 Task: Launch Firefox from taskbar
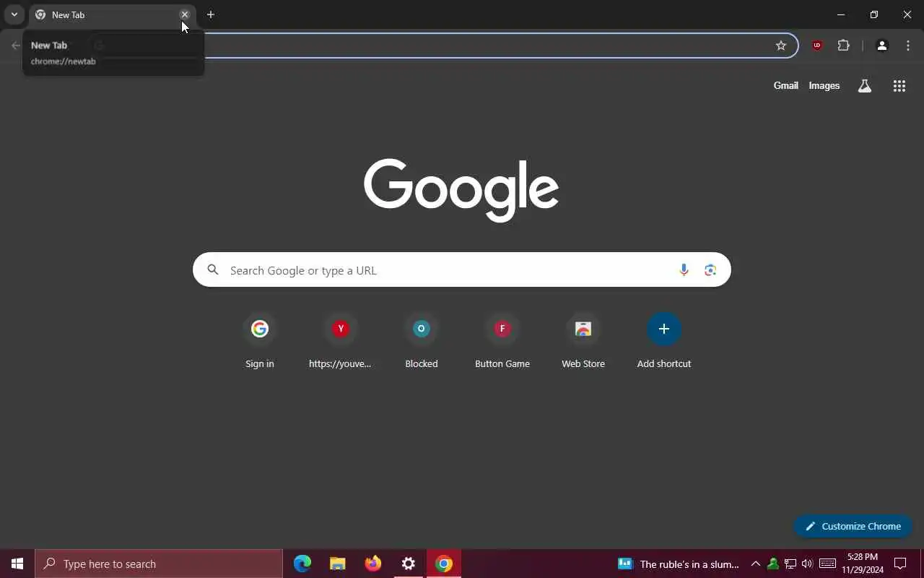(x=373, y=564)
